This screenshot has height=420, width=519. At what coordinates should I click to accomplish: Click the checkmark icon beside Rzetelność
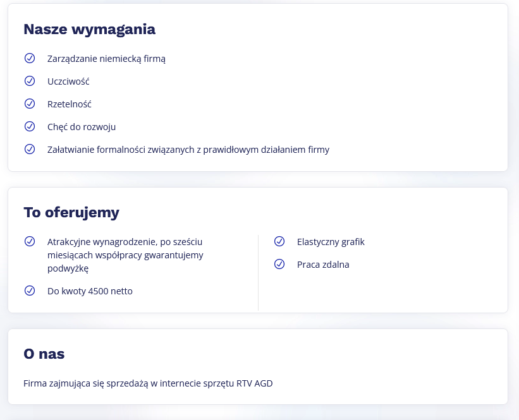tap(29, 104)
